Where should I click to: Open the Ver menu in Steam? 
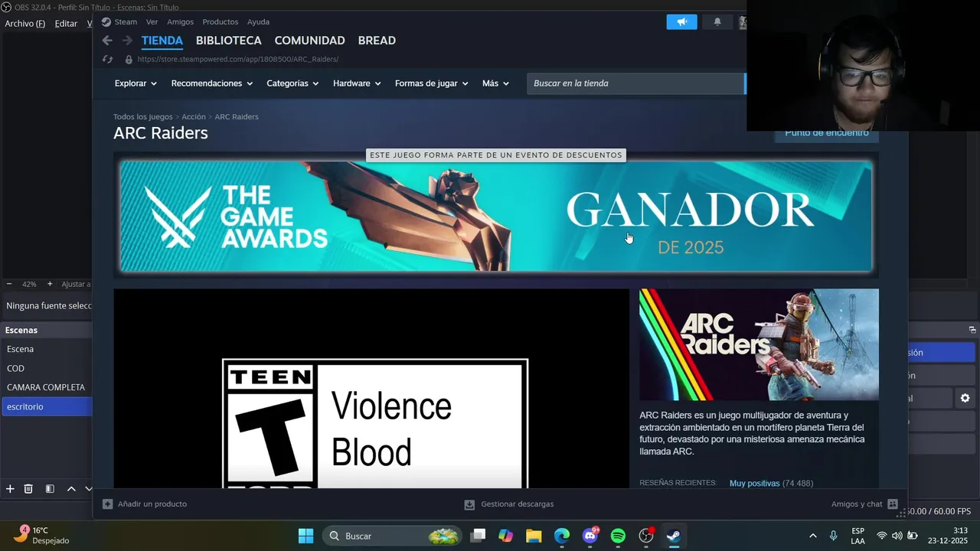click(x=152, y=22)
